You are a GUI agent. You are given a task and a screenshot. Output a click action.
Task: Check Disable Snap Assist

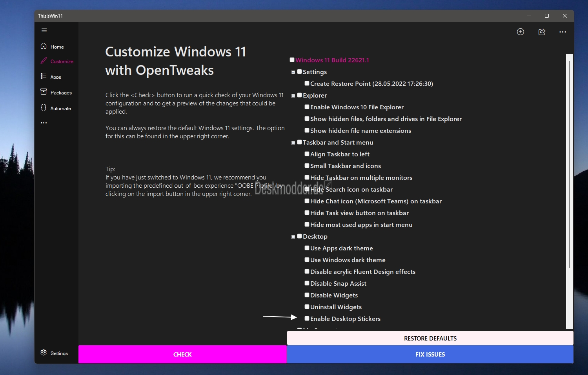(x=307, y=283)
